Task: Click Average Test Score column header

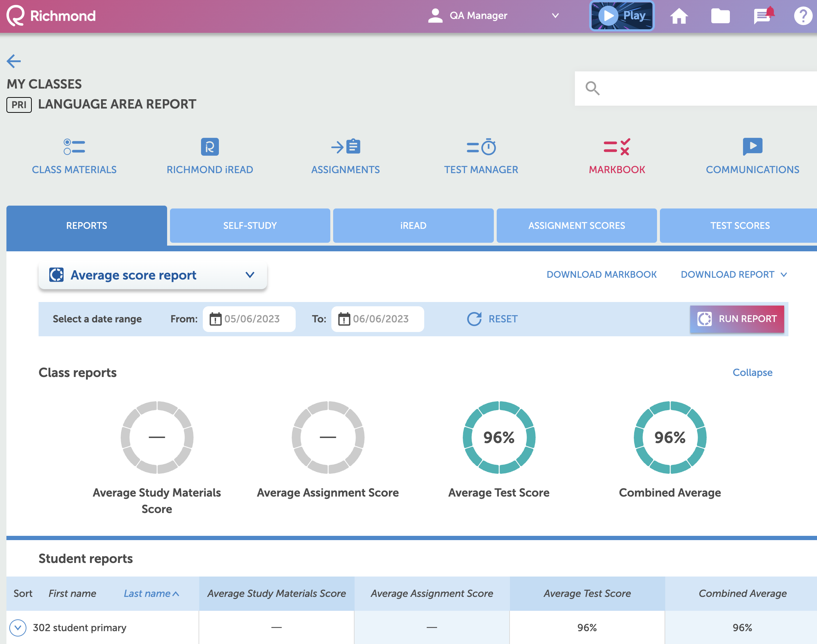Action: (x=587, y=593)
